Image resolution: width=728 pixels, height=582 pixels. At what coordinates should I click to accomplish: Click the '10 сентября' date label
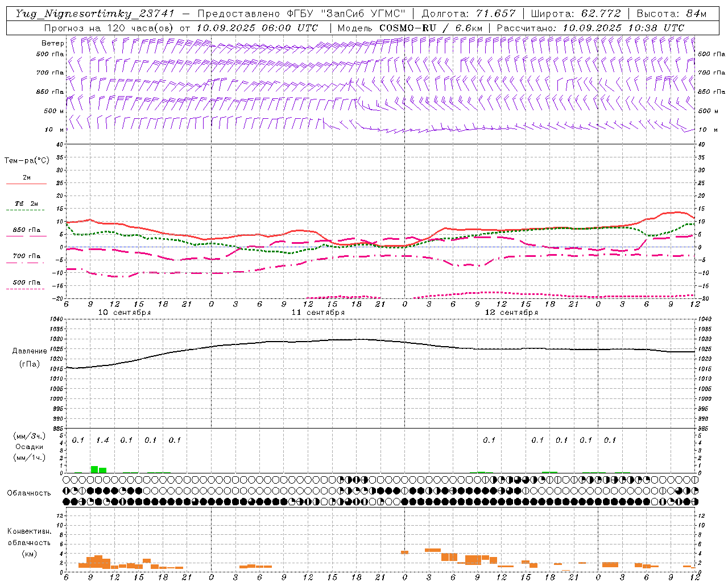[x=125, y=313]
